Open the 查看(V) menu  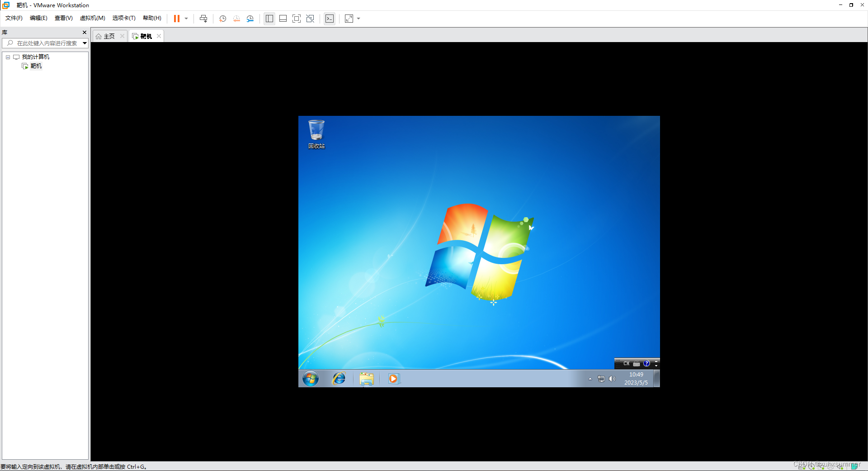click(63, 18)
